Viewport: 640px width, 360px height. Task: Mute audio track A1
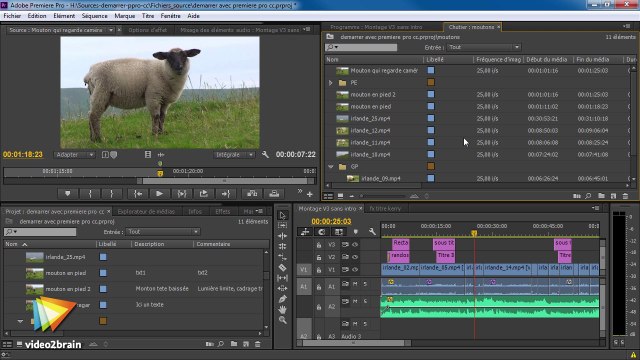coord(355,284)
